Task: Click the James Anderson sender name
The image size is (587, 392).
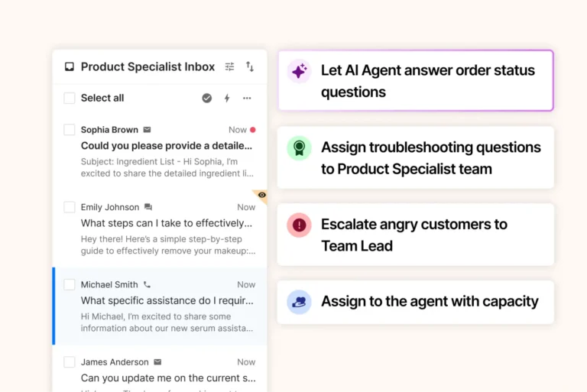Action: 115,362
